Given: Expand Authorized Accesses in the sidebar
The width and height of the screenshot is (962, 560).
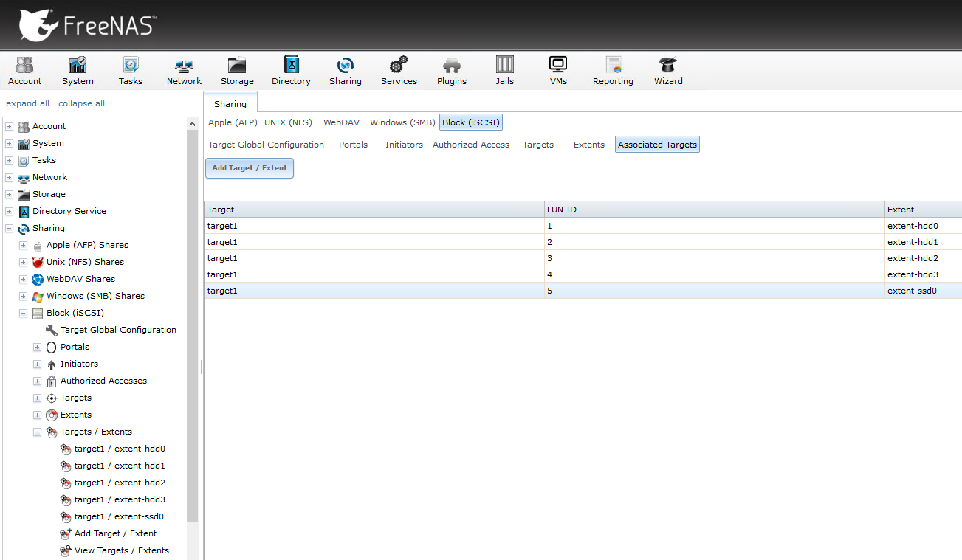Looking at the screenshot, I should point(37,381).
